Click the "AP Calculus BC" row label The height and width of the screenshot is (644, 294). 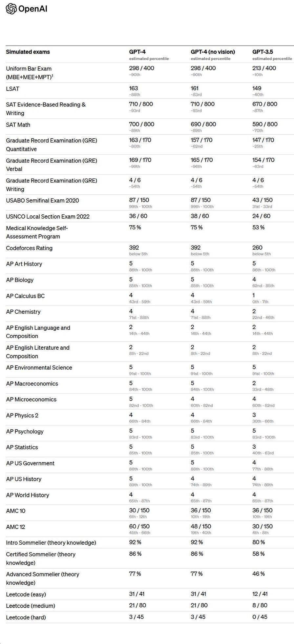[x=25, y=296]
